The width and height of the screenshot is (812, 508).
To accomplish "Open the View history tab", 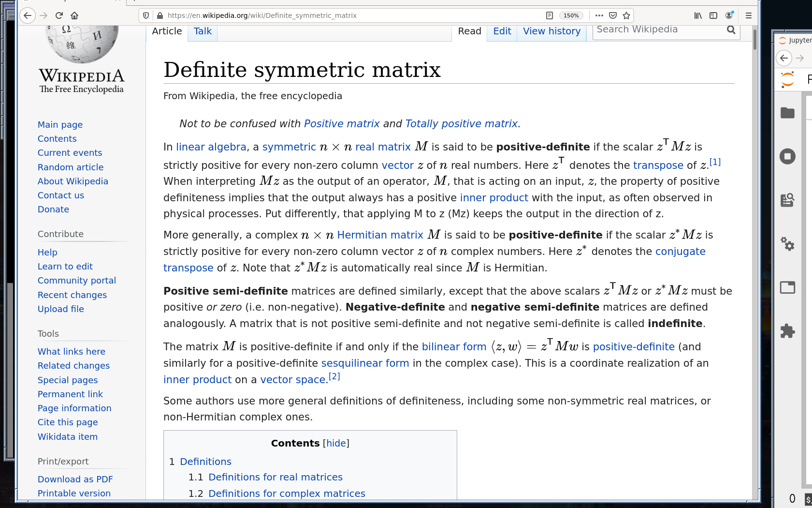I will 551,31.
